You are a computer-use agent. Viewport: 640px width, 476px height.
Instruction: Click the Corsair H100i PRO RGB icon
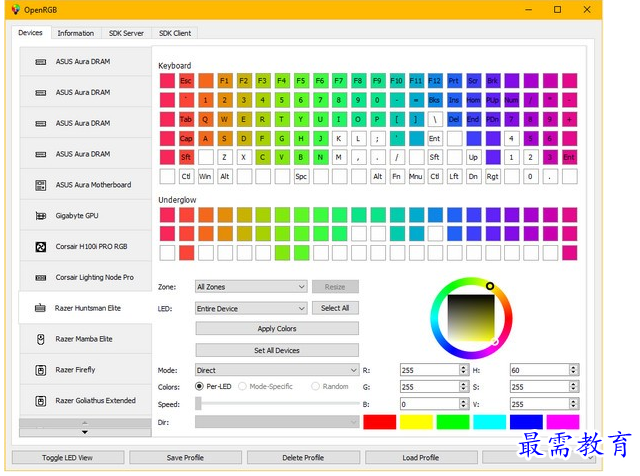pos(40,247)
